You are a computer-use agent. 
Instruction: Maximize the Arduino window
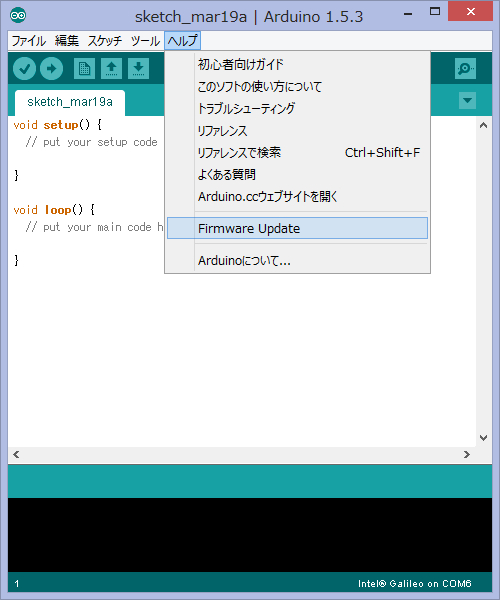tap(435, 12)
